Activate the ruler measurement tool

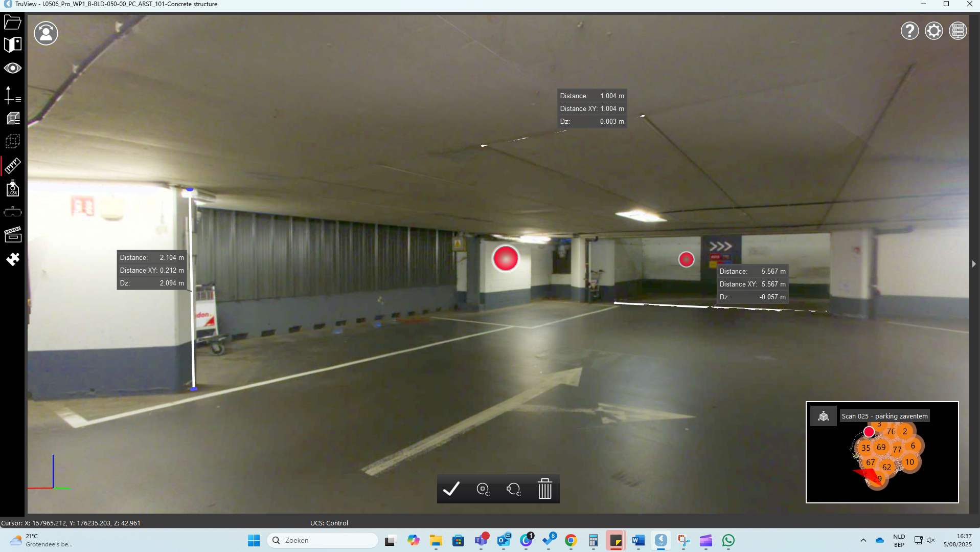(12, 165)
